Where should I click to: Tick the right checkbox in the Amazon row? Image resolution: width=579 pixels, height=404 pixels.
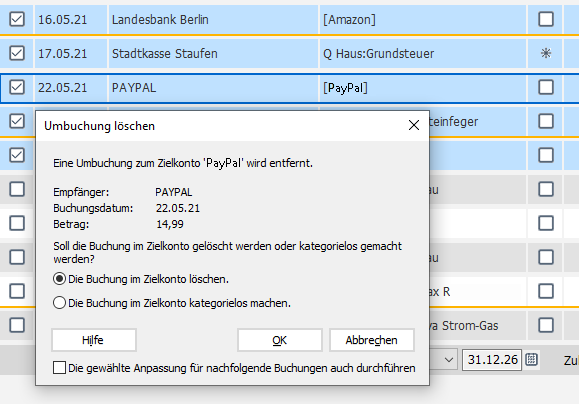tap(546, 19)
